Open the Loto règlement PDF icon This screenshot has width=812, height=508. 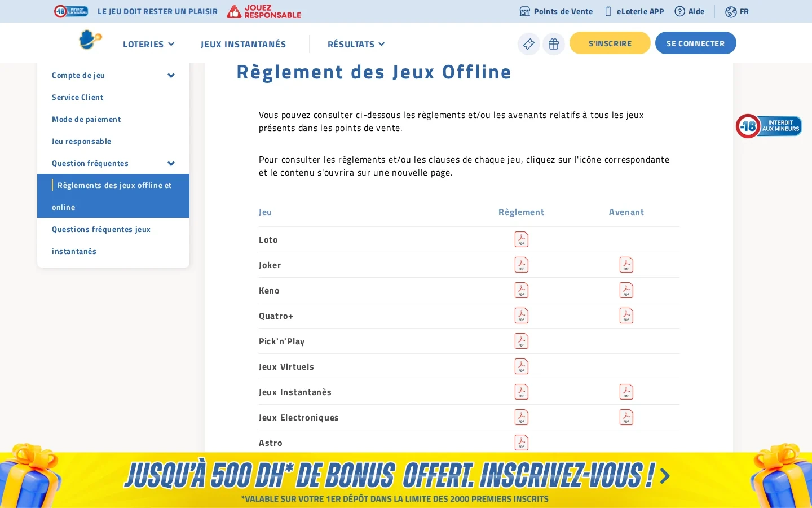point(522,239)
